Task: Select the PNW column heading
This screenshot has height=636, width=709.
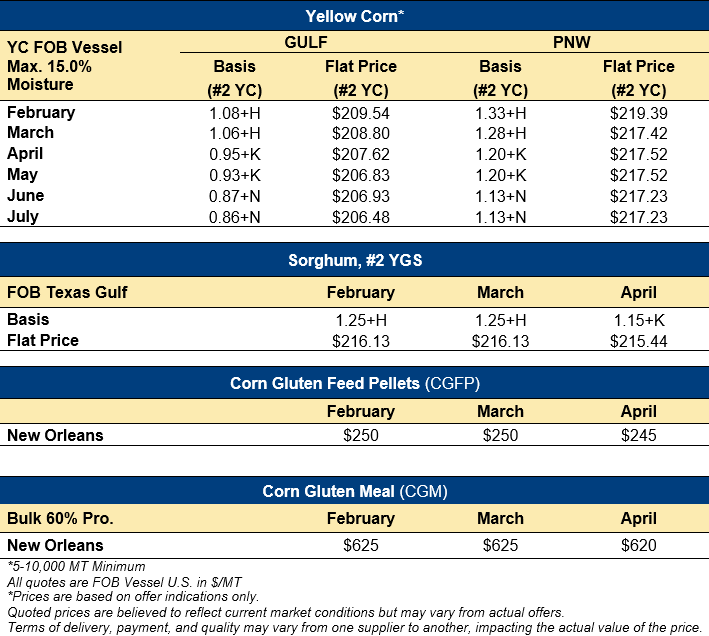Action: coord(569,45)
